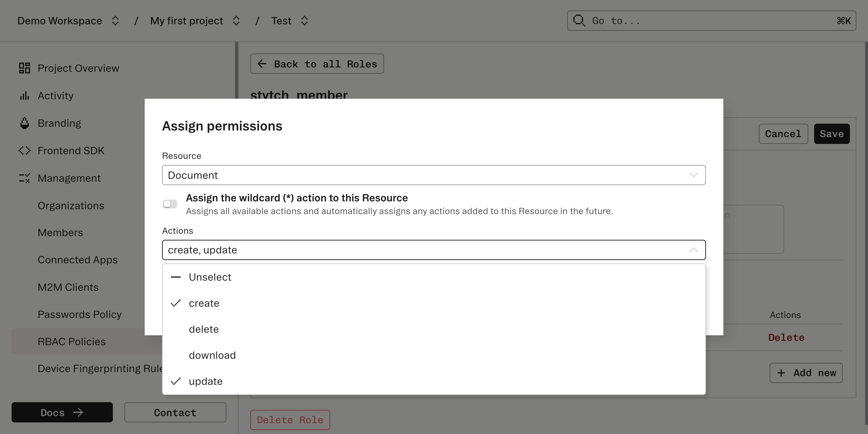Click the Management sidebar icon
The image size is (868, 434).
(24, 178)
